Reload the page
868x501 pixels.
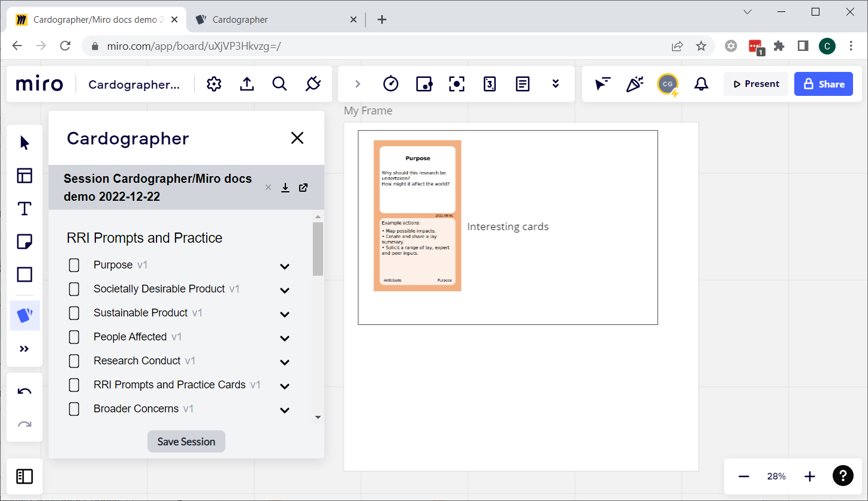pyautogui.click(x=65, y=46)
